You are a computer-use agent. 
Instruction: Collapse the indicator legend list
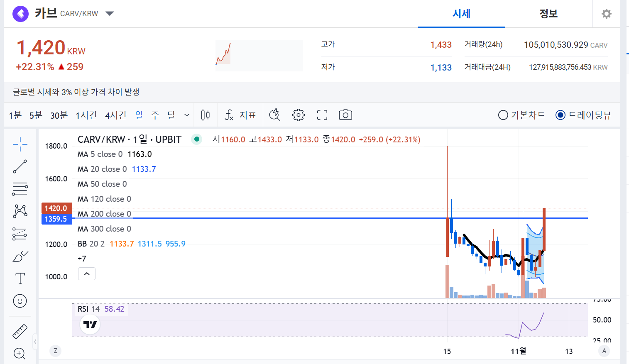coord(87,274)
